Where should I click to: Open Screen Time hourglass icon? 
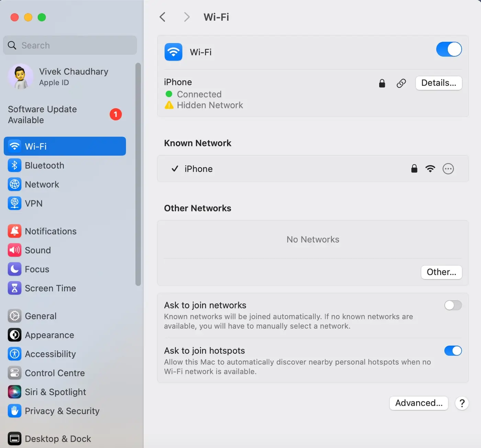point(14,288)
